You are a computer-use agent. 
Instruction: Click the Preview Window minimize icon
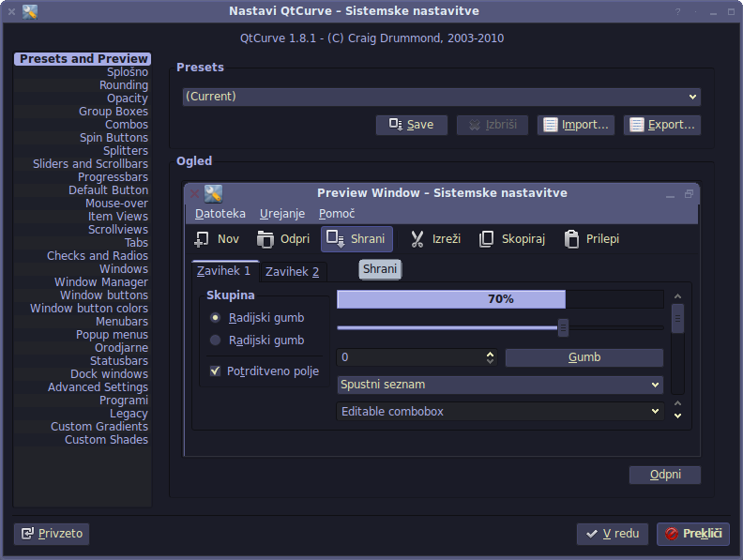click(x=670, y=195)
